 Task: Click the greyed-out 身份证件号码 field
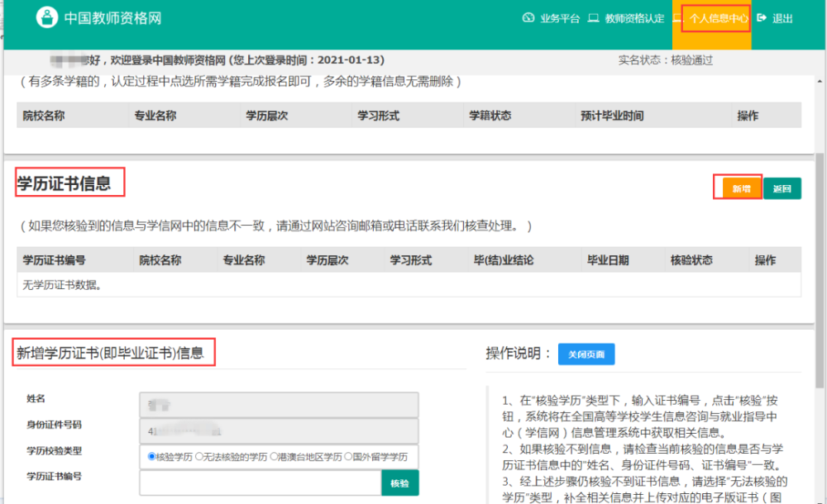point(279,431)
